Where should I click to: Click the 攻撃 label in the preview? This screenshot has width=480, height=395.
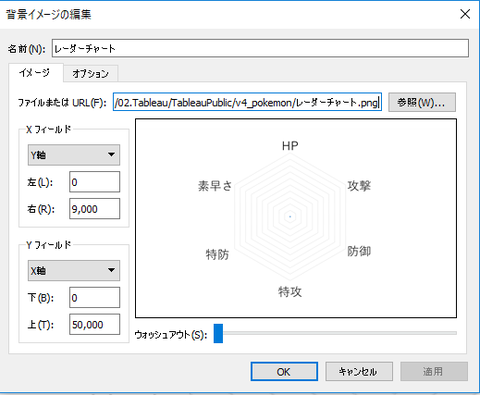[x=359, y=186]
